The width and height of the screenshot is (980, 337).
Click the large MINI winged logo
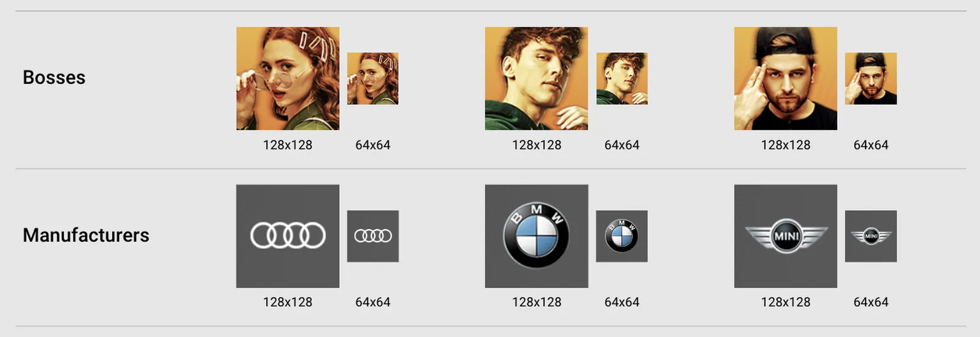tap(785, 236)
